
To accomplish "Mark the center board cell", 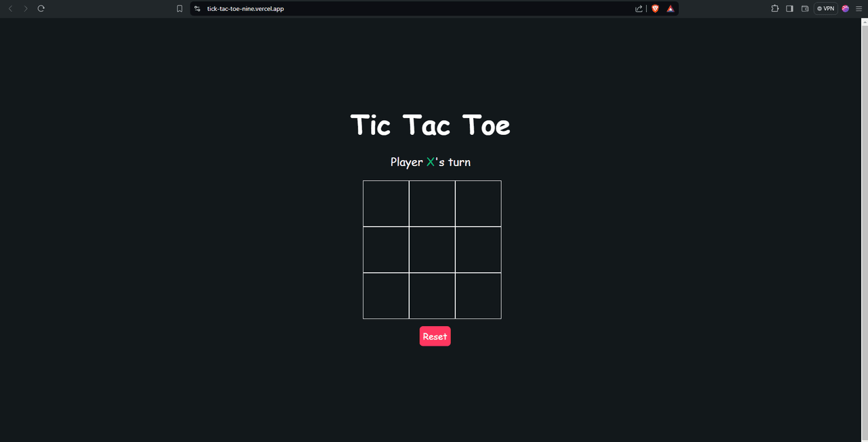I will pyautogui.click(x=432, y=249).
